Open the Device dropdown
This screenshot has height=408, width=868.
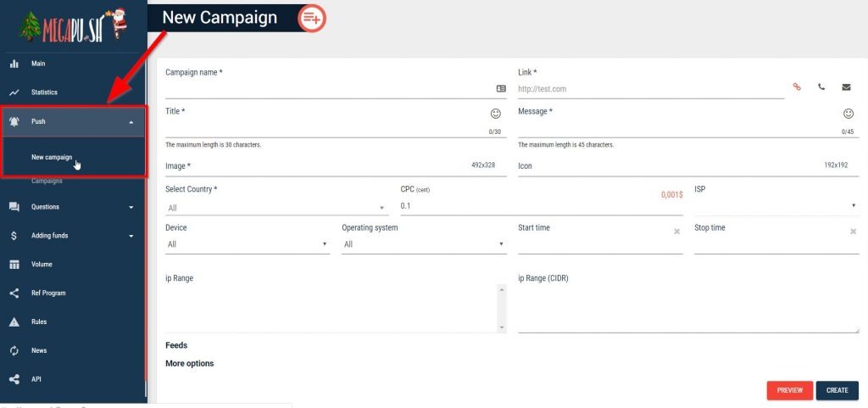coord(248,244)
